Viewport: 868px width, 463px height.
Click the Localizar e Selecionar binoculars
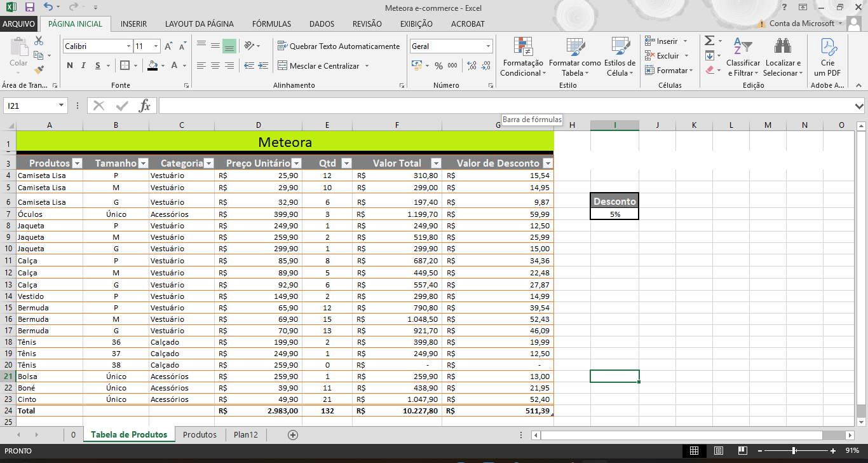pos(782,57)
